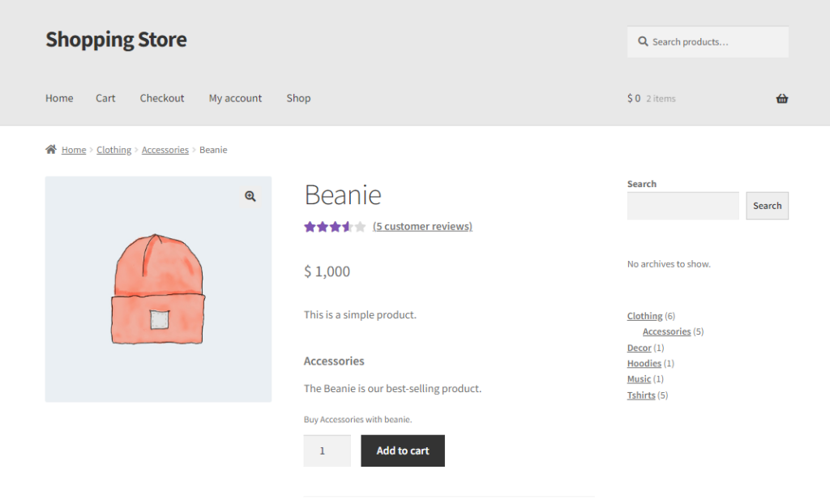Open the Home menu item
The width and height of the screenshot is (830, 504).
(59, 98)
